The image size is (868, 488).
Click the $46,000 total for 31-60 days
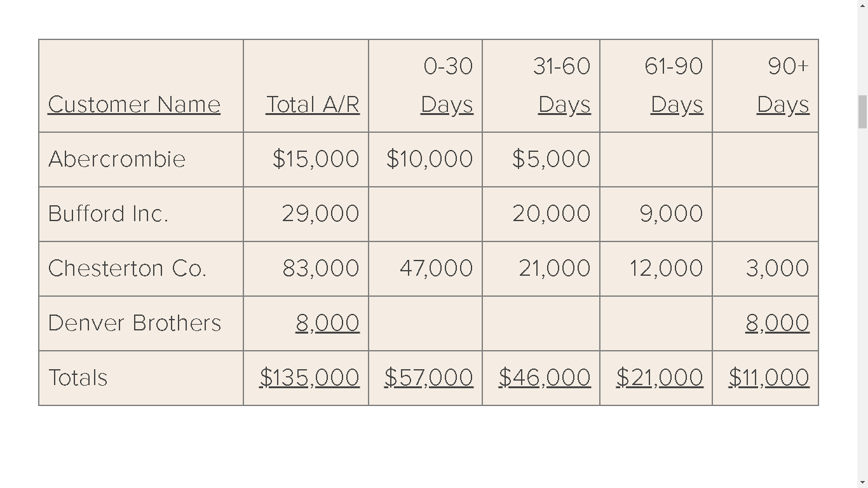pos(545,377)
